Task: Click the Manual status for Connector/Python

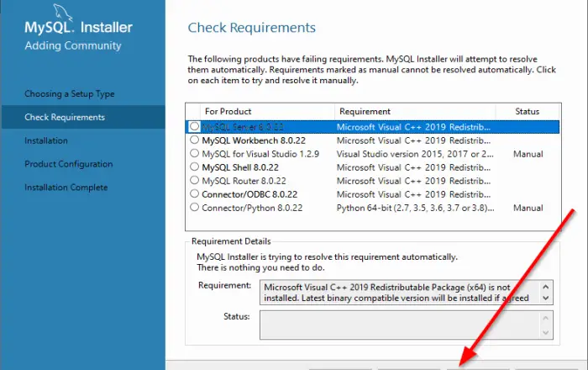Action: (x=528, y=208)
